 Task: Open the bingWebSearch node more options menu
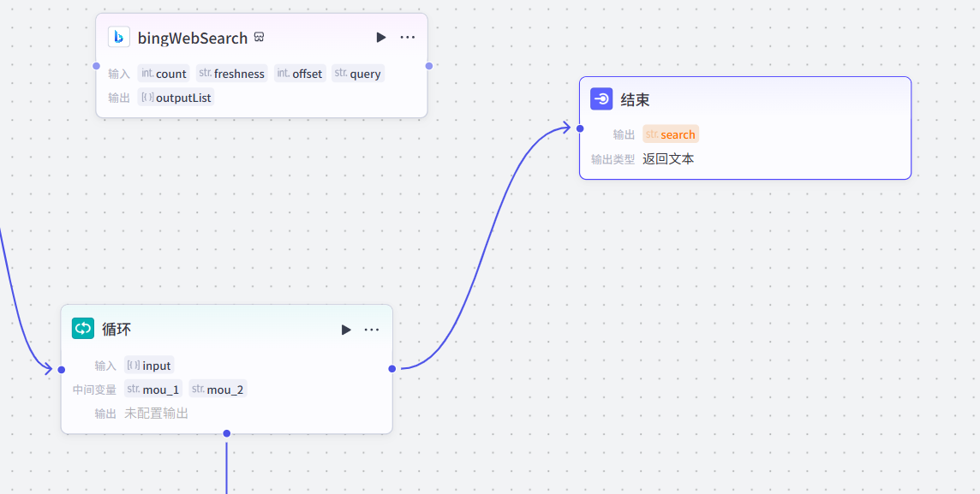click(x=408, y=38)
